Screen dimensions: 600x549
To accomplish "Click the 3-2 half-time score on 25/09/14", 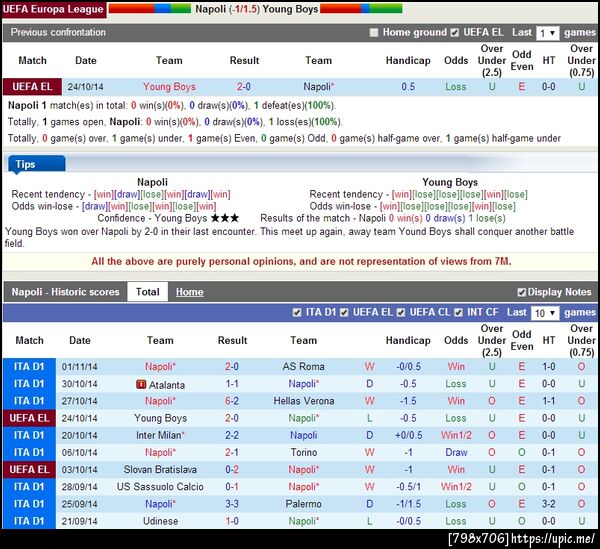I will coord(548,504).
